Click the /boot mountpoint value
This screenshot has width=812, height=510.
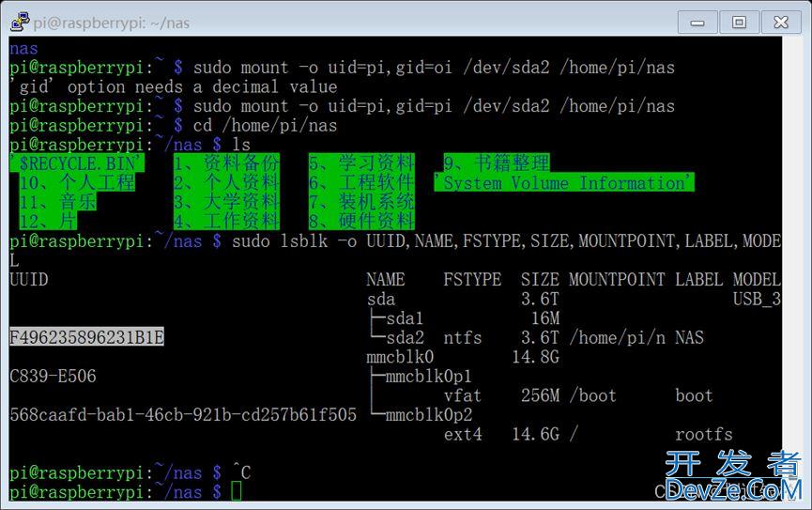point(593,395)
